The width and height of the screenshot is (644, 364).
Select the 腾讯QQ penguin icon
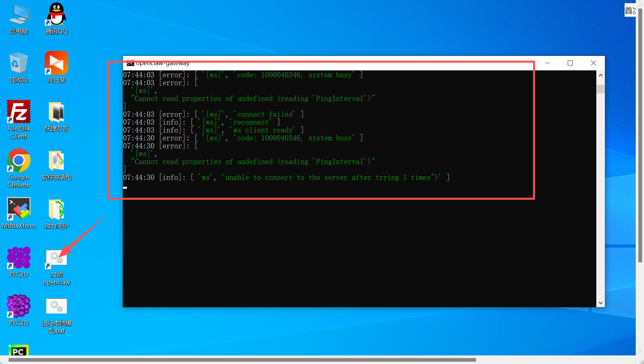(x=57, y=15)
